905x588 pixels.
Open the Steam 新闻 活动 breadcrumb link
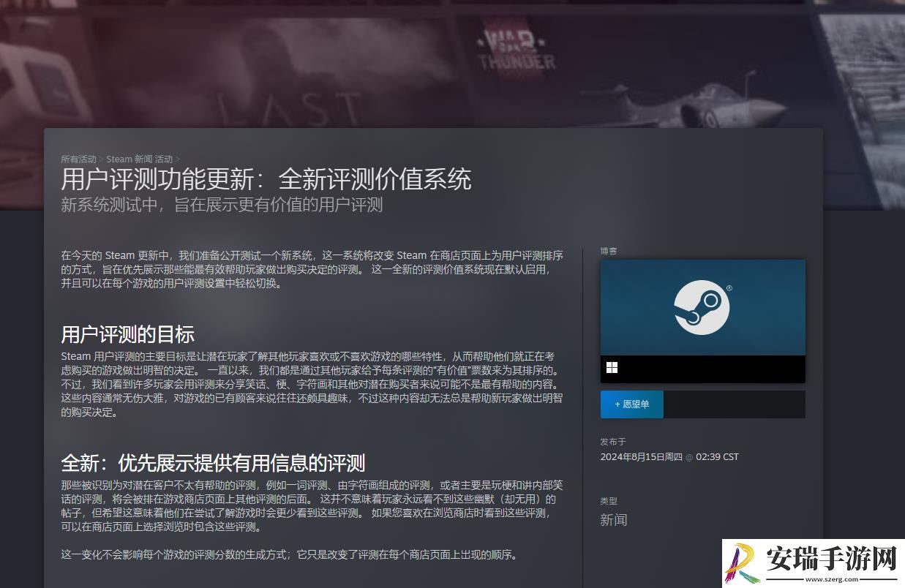point(139,159)
